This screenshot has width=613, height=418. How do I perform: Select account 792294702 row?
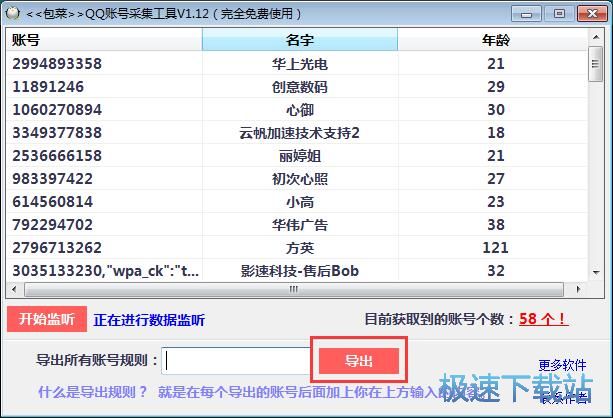pos(297,225)
